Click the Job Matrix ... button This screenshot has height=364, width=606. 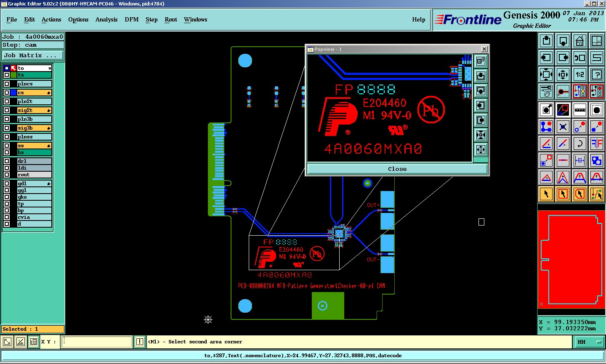33,55
